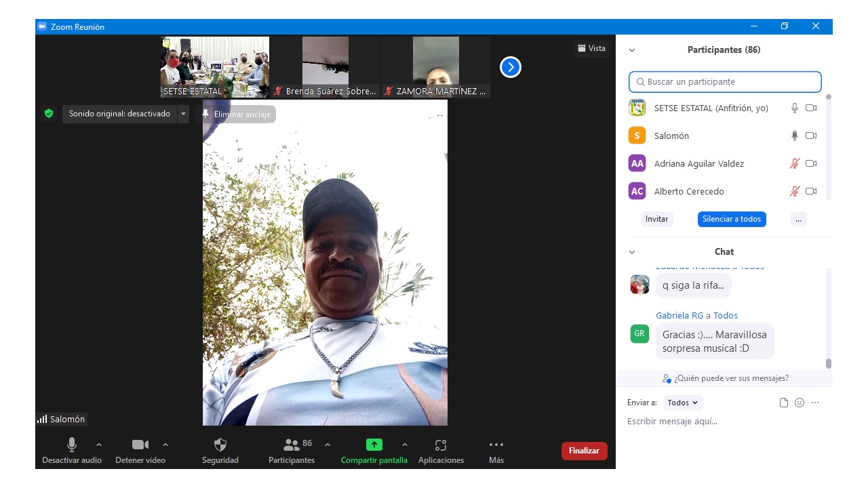Open the Más three-dots menu
This screenshot has height=488, width=868.
496,445
